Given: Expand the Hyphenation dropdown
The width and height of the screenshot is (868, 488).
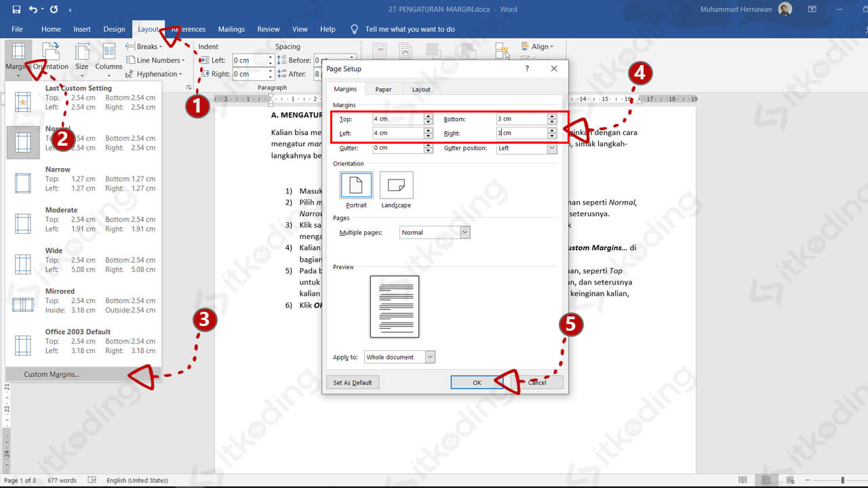Looking at the screenshot, I should point(154,74).
